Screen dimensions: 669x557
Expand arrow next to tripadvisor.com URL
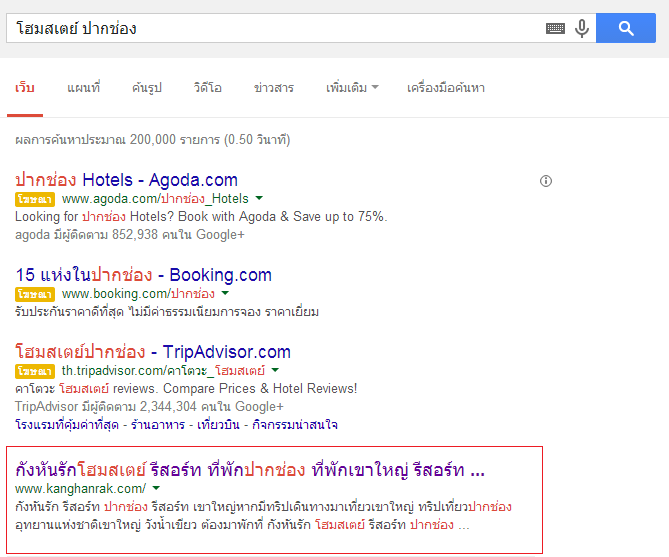click(x=275, y=370)
